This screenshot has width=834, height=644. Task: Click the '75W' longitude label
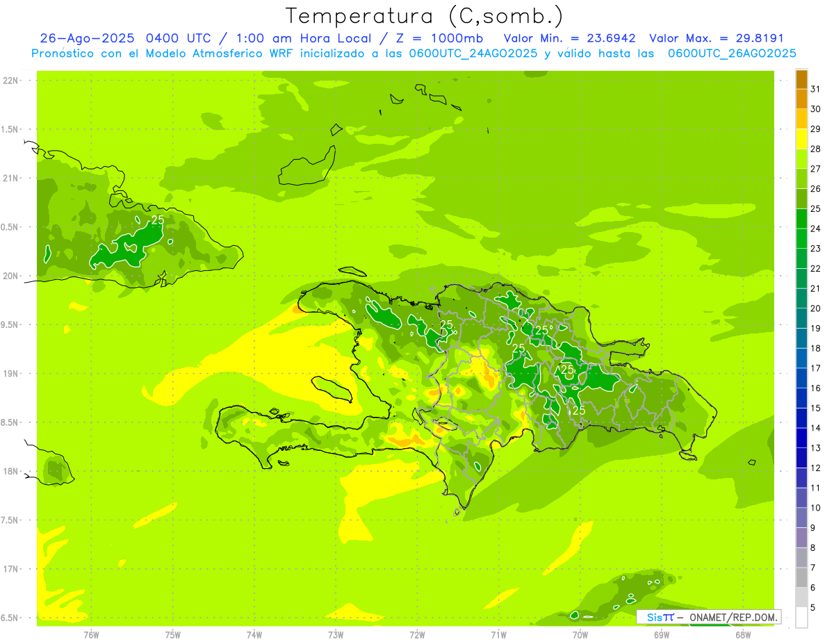click(173, 635)
